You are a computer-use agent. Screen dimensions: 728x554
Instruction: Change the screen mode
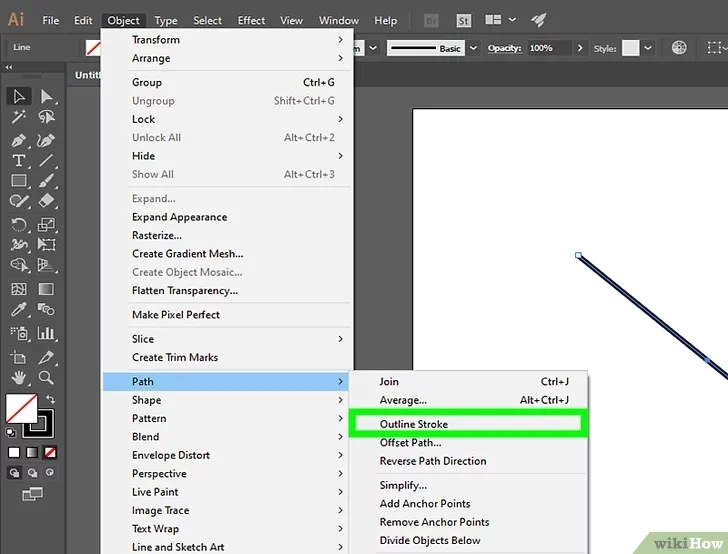point(32,494)
